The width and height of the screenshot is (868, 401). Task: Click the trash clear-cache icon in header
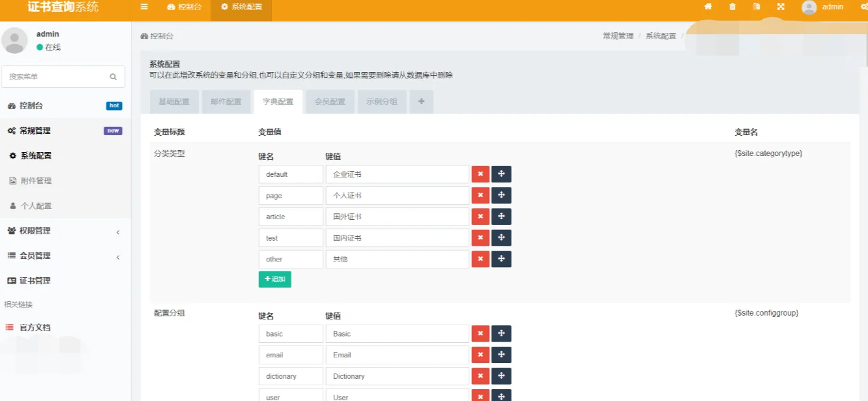click(x=732, y=6)
